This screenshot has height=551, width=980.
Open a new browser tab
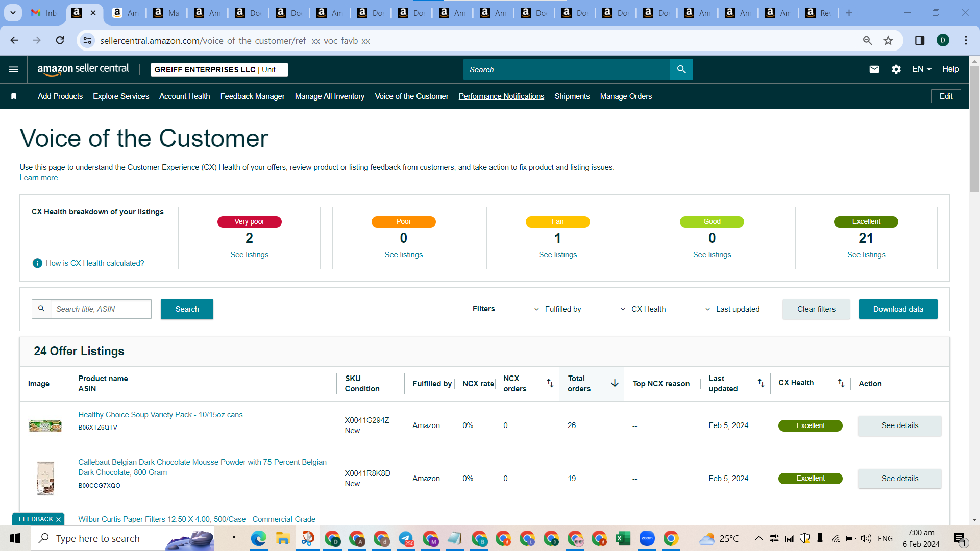click(x=849, y=13)
